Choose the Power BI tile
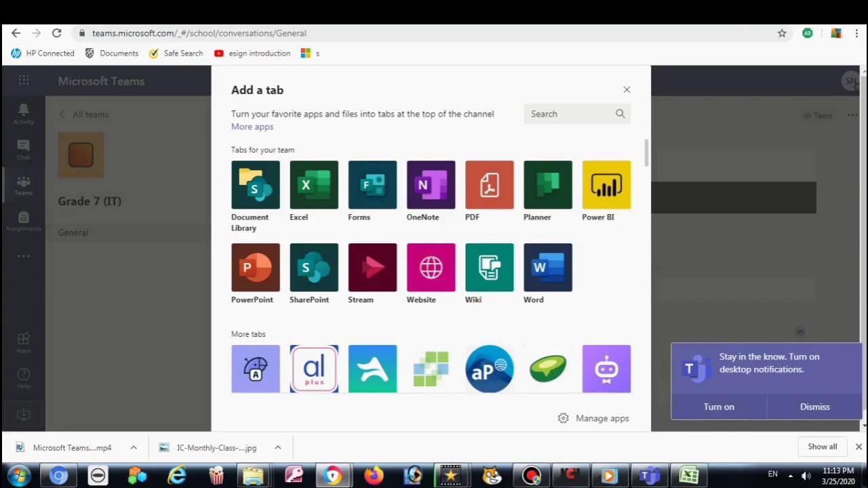This screenshot has width=868, height=488. [606, 185]
